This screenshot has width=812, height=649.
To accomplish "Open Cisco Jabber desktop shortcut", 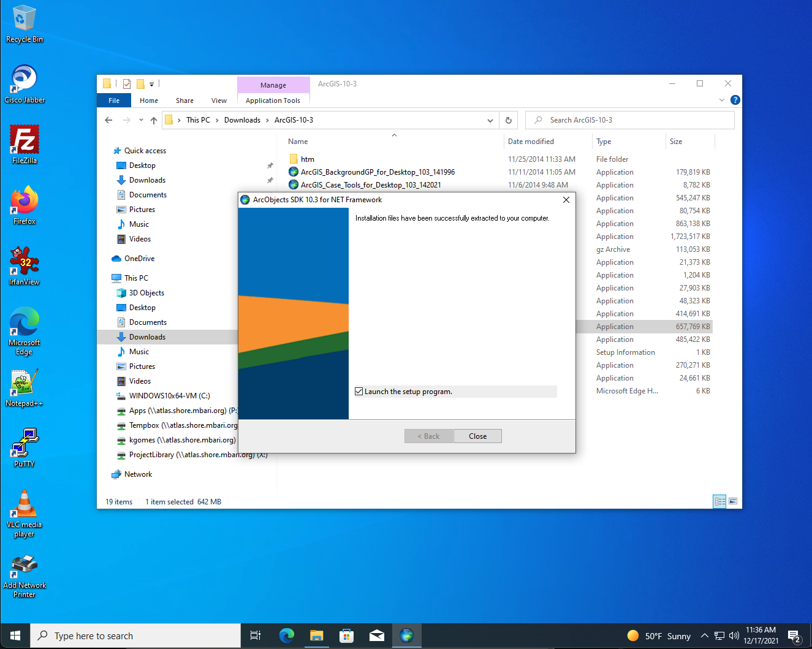I will pyautogui.click(x=25, y=84).
